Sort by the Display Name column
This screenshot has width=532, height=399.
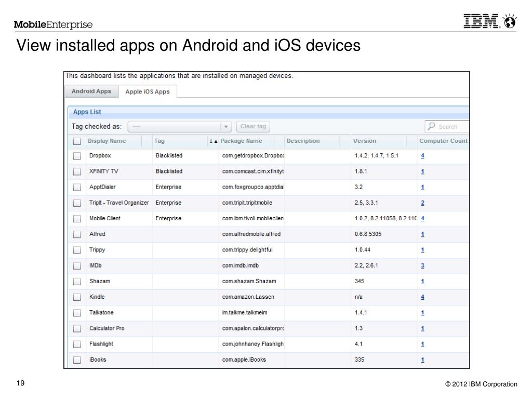coord(107,141)
